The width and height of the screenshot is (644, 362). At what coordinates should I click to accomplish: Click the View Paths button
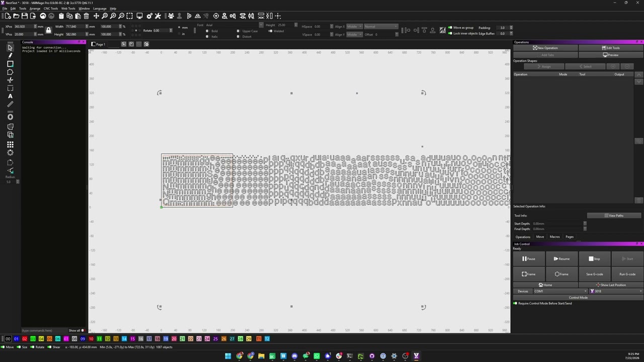coord(614,216)
